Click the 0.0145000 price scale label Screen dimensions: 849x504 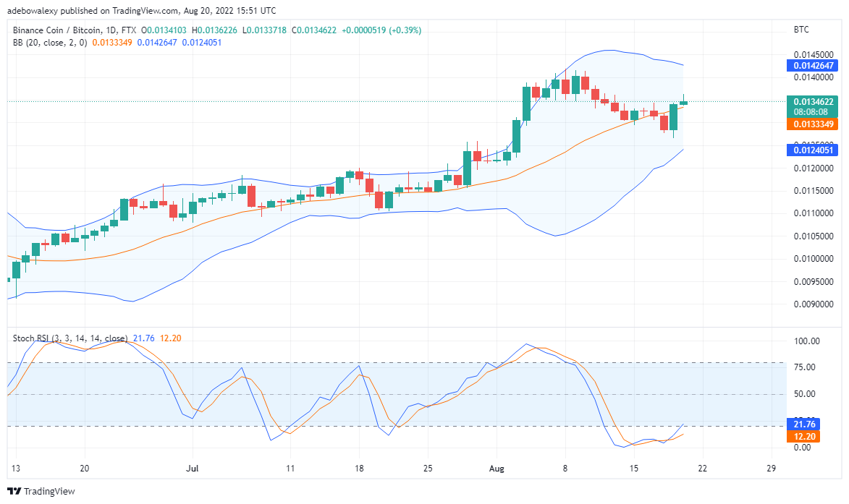814,55
